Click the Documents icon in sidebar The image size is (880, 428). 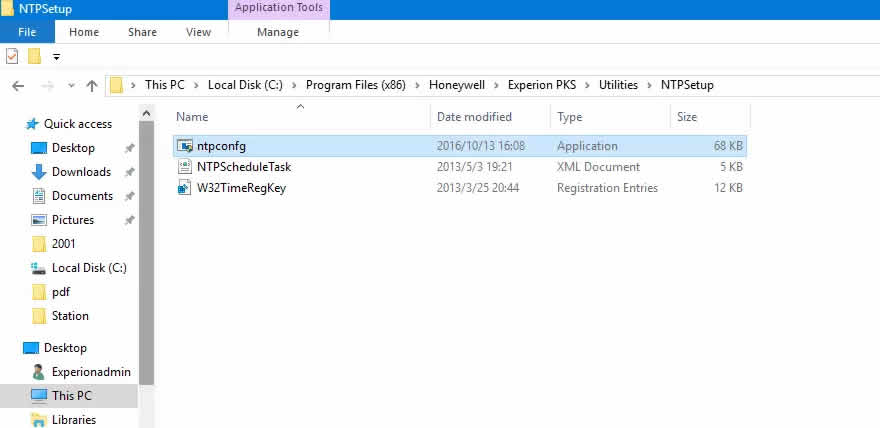[39, 196]
